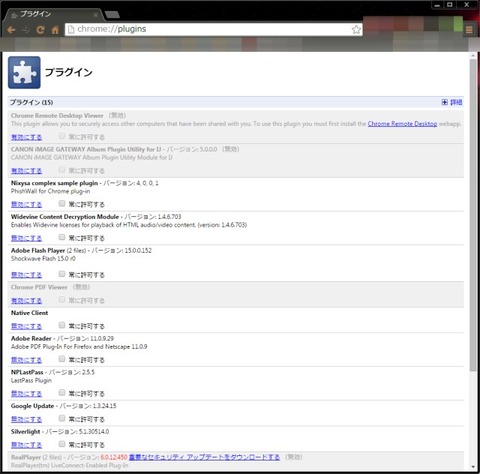Click the puzzle piece plugin icon

pos(24,72)
